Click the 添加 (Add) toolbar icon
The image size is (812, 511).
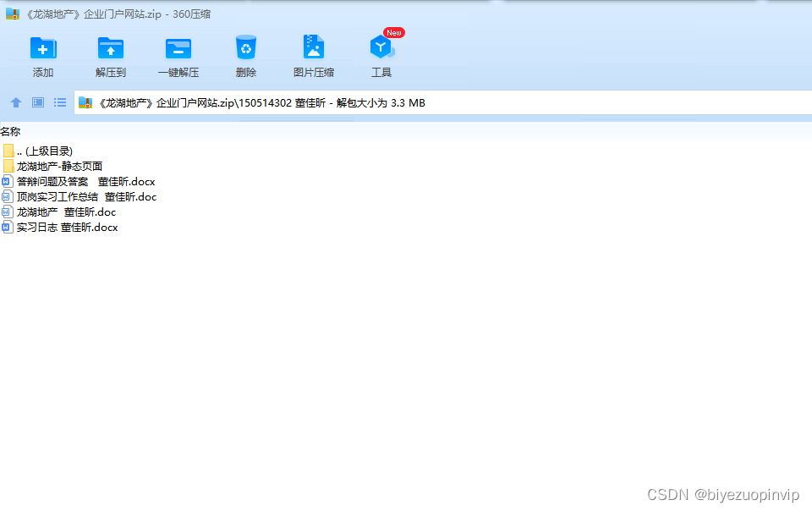tap(43, 49)
